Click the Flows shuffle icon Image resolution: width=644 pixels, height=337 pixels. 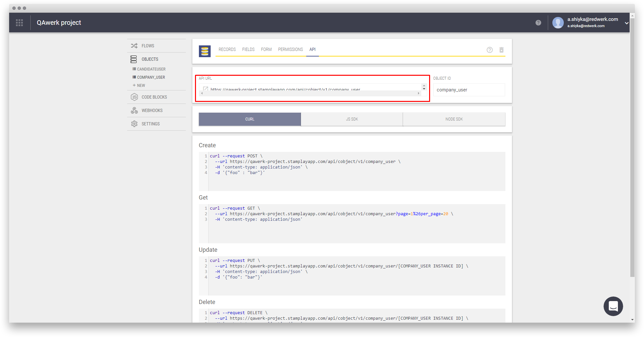point(134,46)
